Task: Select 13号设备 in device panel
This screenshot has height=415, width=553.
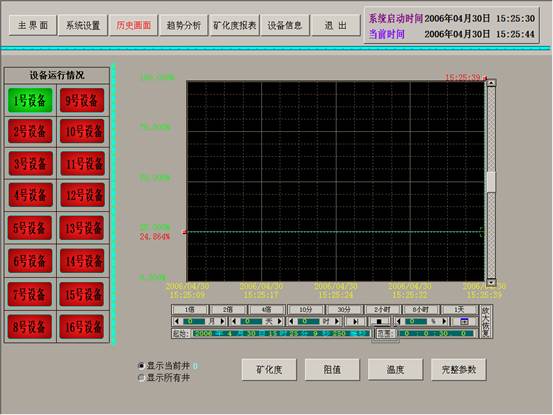Action: pos(82,228)
